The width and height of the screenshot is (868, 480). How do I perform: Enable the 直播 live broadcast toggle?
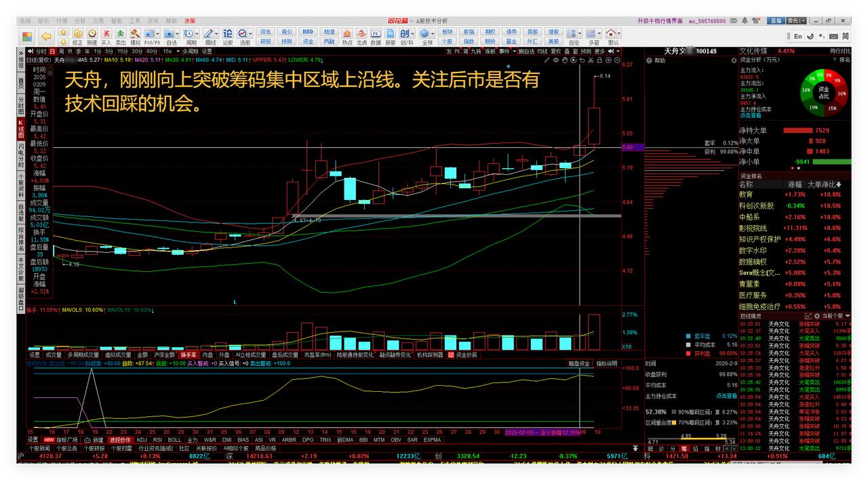pos(776,20)
